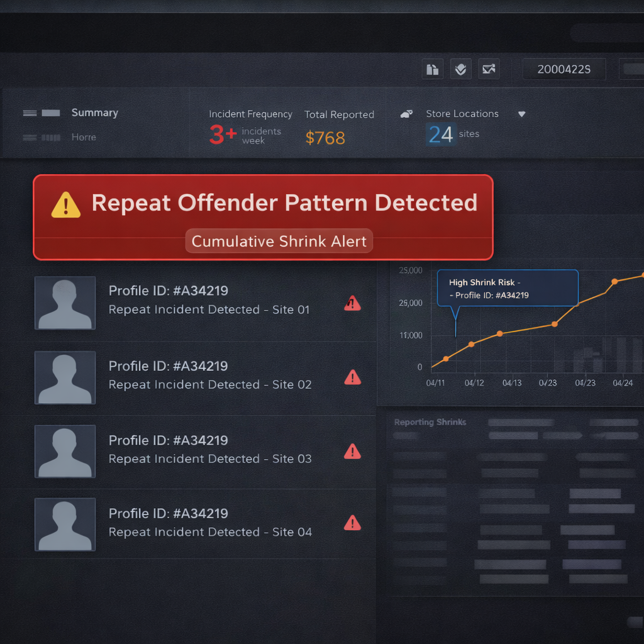Open the Site 04 repeat incident entry
The width and height of the screenshot is (644, 644).
[x=210, y=523]
